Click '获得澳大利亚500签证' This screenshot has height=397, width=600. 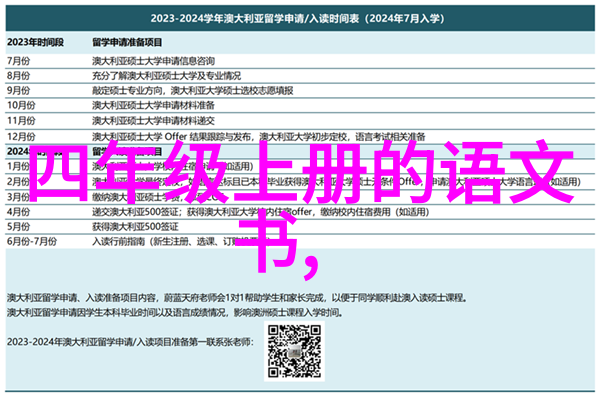pyautogui.click(x=135, y=227)
